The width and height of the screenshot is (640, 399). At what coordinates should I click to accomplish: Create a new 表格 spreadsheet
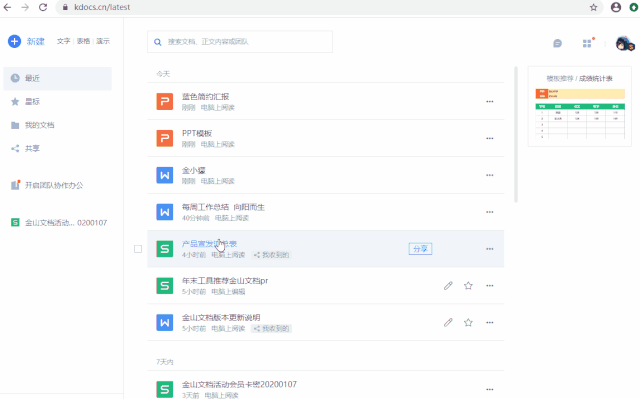[x=83, y=41]
